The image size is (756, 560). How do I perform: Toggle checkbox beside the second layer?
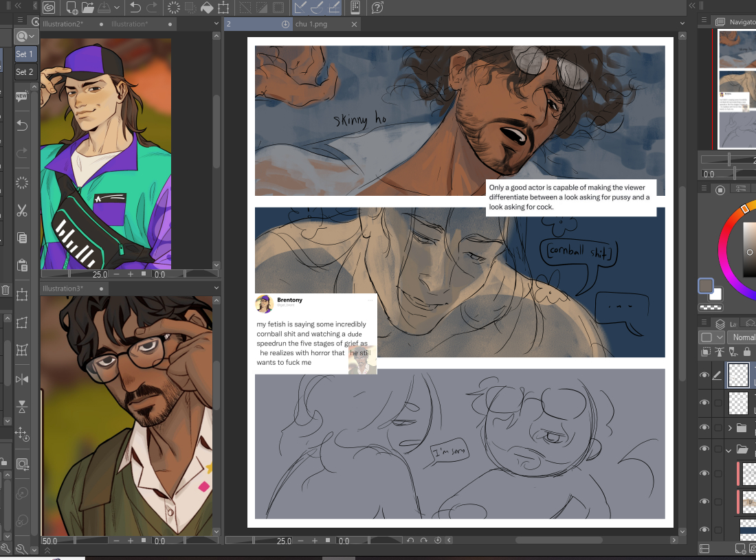pos(718,402)
